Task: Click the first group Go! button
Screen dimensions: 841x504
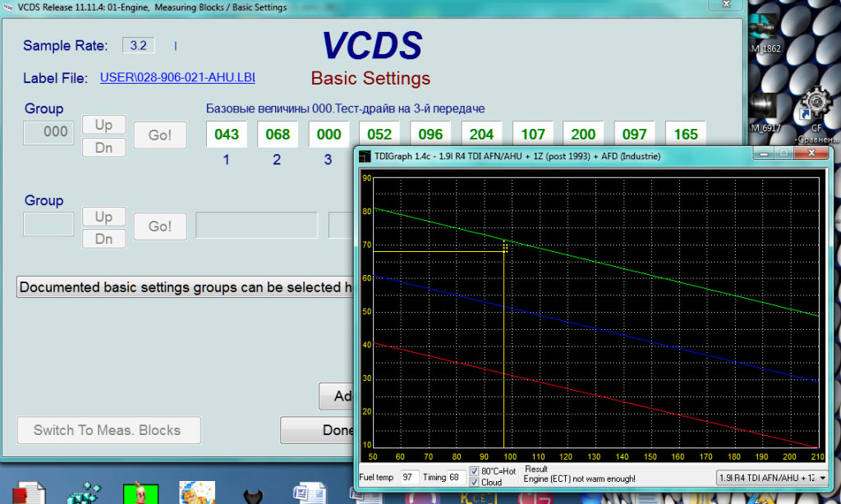Action: [160, 135]
